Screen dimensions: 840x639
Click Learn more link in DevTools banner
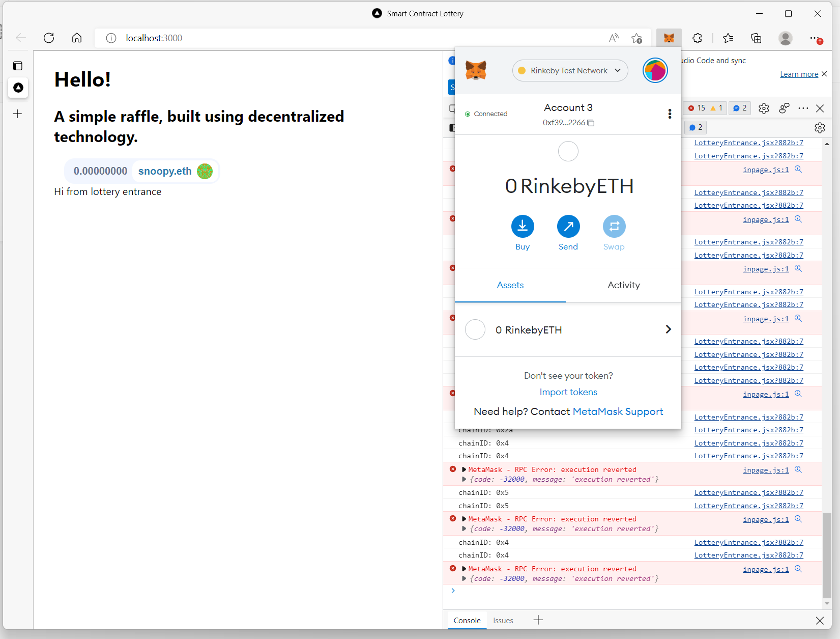click(799, 74)
